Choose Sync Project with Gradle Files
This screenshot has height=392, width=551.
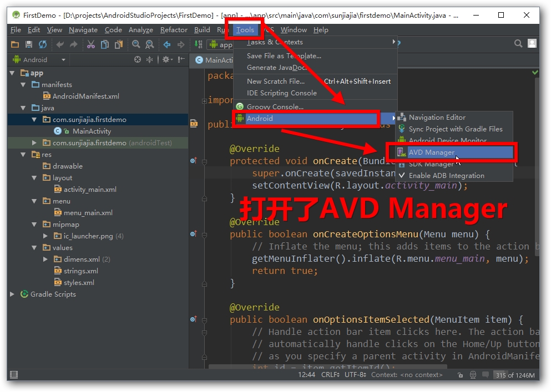tap(454, 129)
